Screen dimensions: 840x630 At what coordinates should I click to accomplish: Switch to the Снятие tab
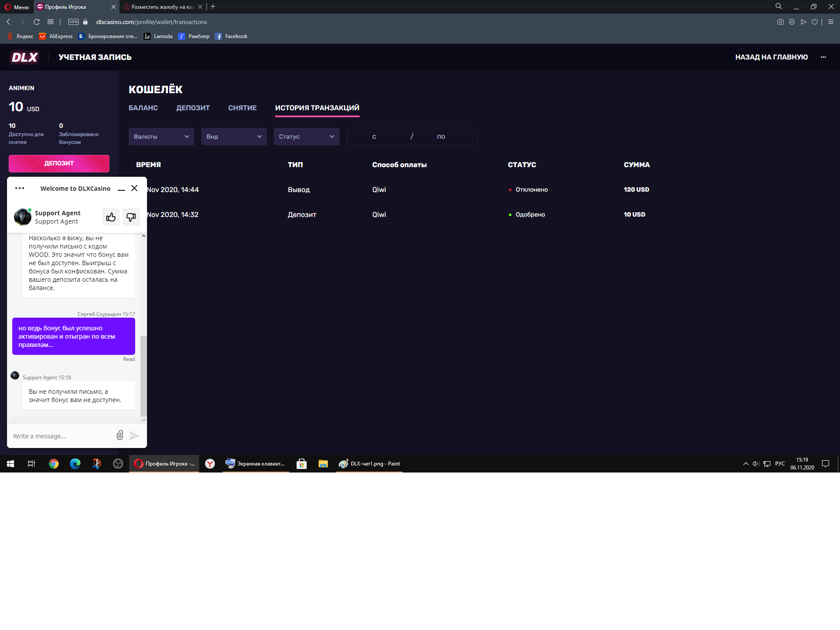click(242, 108)
